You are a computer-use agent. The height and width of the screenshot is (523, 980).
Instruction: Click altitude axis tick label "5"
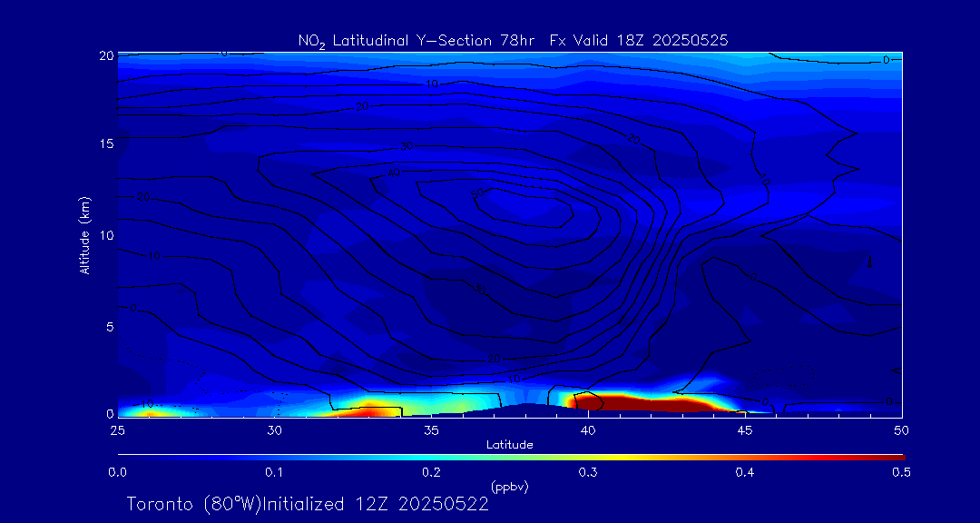click(x=110, y=326)
